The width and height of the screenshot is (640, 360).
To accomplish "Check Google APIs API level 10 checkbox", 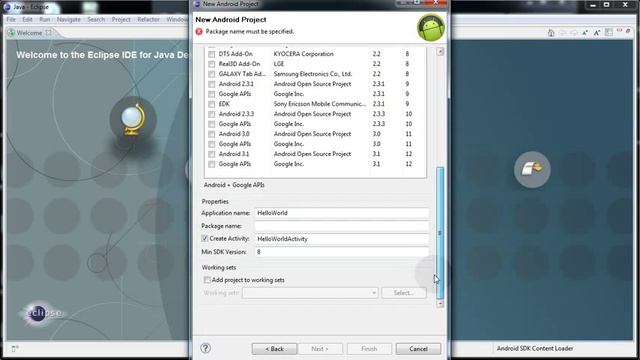I will [x=211, y=124].
